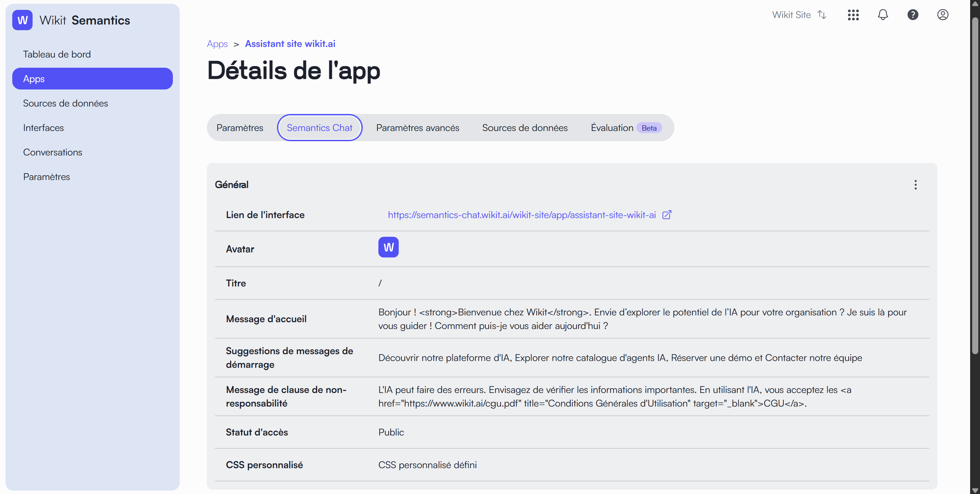Click the Titre value slash

point(380,283)
